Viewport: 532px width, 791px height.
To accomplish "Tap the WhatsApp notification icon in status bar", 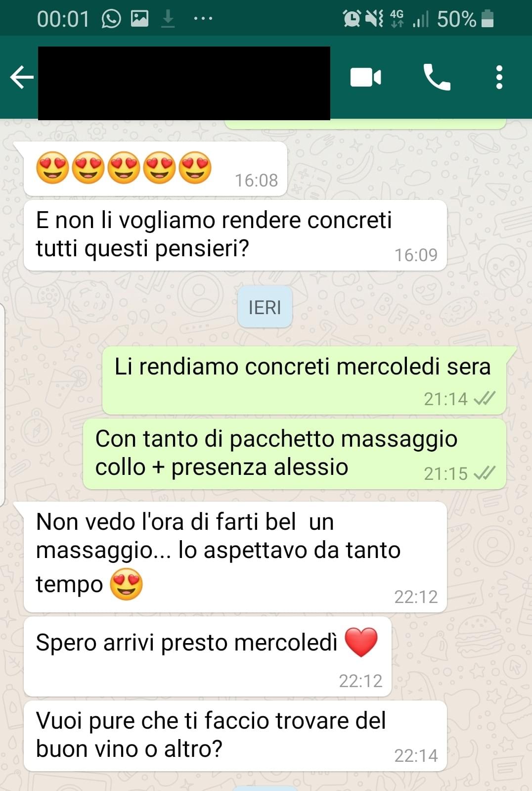I will click(111, 19).
